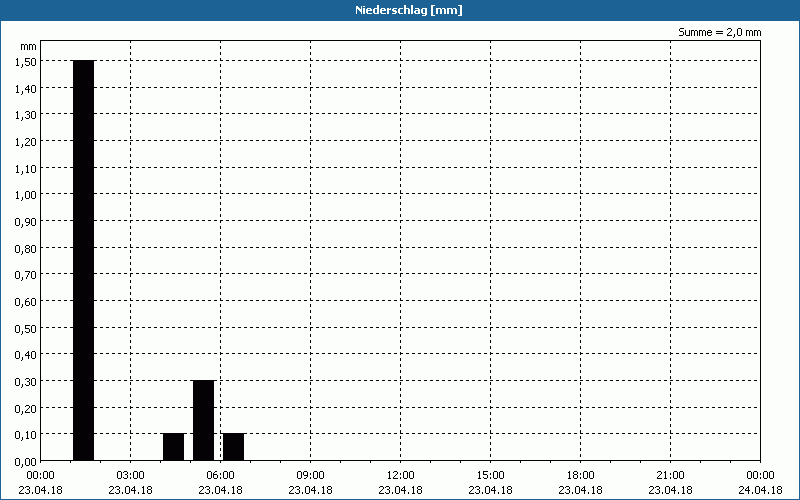
Task: Click the 1,10 y-axis value
Action: point(26,168)
